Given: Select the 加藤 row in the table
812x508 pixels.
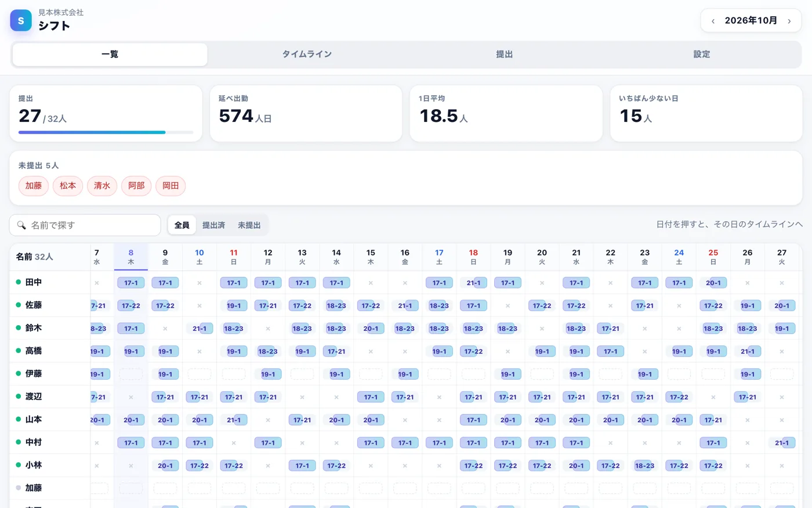Looking at the screenshot, I should click(34, 488).
